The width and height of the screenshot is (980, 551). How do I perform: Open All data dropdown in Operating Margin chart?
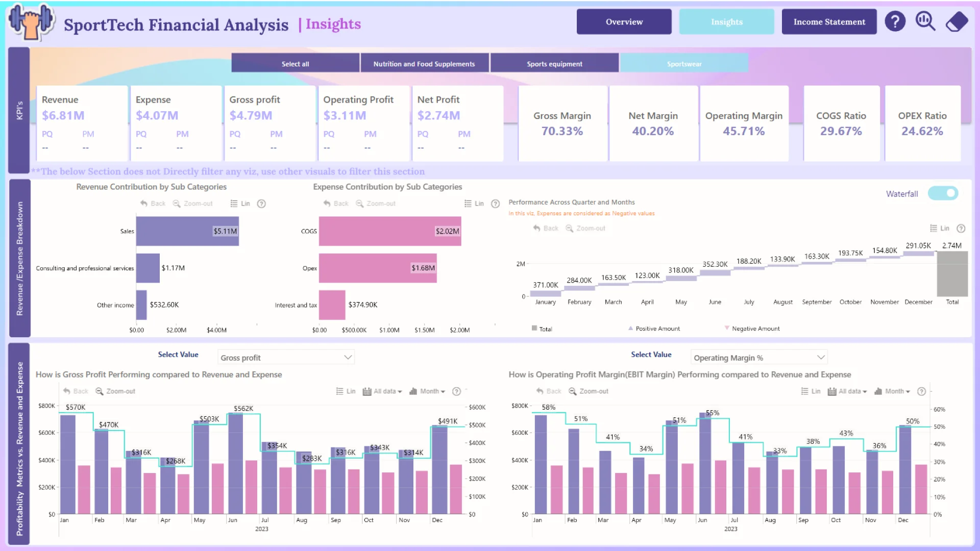[847, 391]
